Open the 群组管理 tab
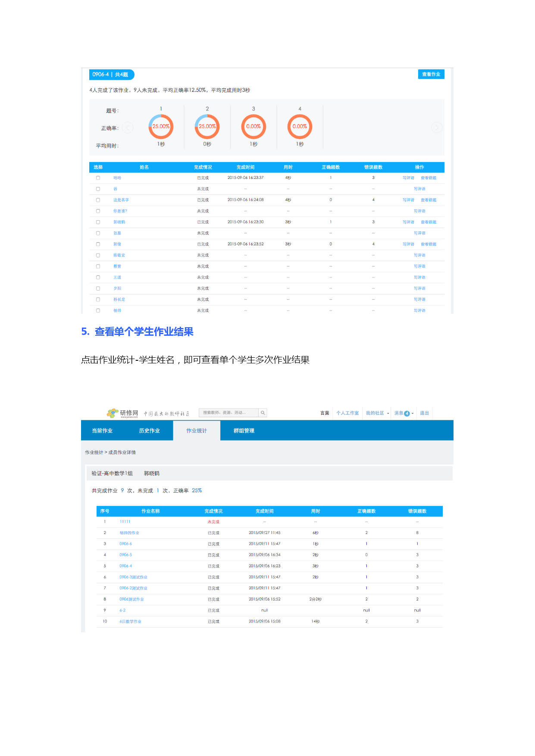Image resolution: width=535 pixels, height=756 pixels. [244, 431]
